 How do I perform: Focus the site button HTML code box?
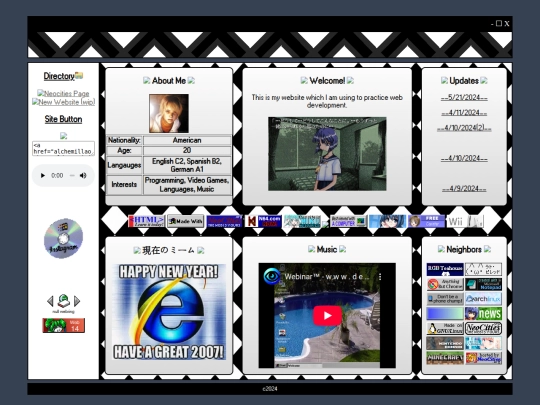[x=63, y=148]
